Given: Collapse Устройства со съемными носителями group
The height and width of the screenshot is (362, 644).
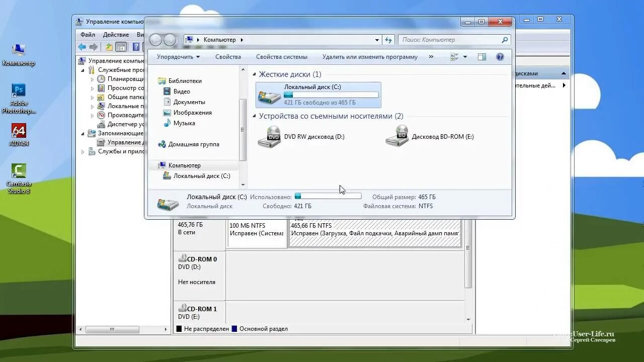Looking at the screenshot, I should (255, 116).
